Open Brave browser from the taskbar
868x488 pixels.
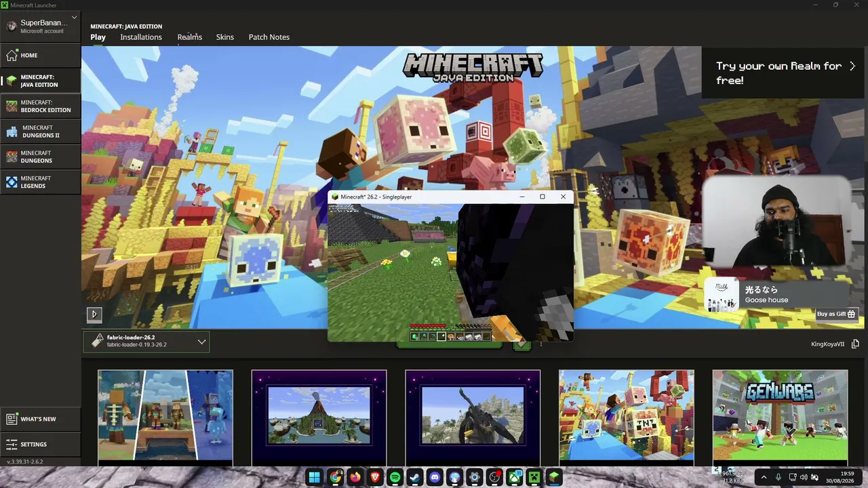click(376, 477)
